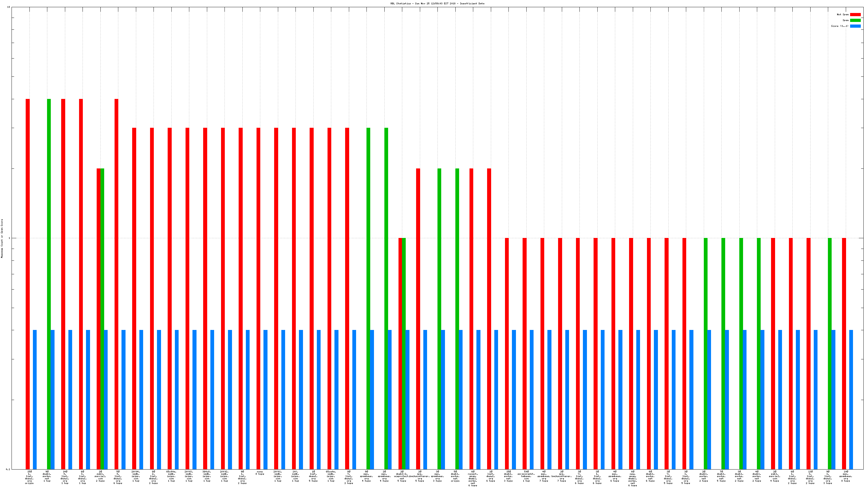Click the 2@ psbl.surriel.com 2 hops label
Viewport: 868px width, 488px height.
(x=100, y=476)
